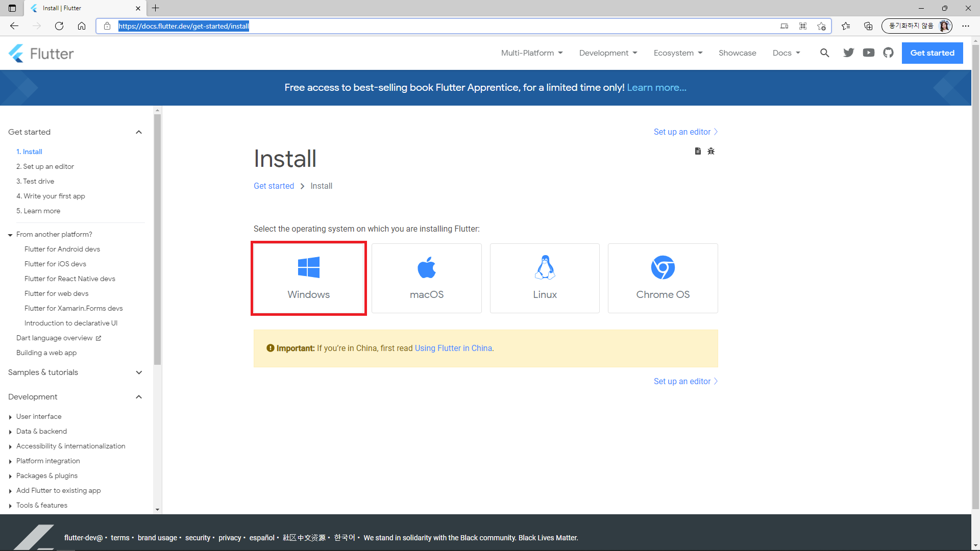Open the Flutter YouTube channel icon
Image resolution: width=980 pixels, height=551 pixels.
pos(868,53)
